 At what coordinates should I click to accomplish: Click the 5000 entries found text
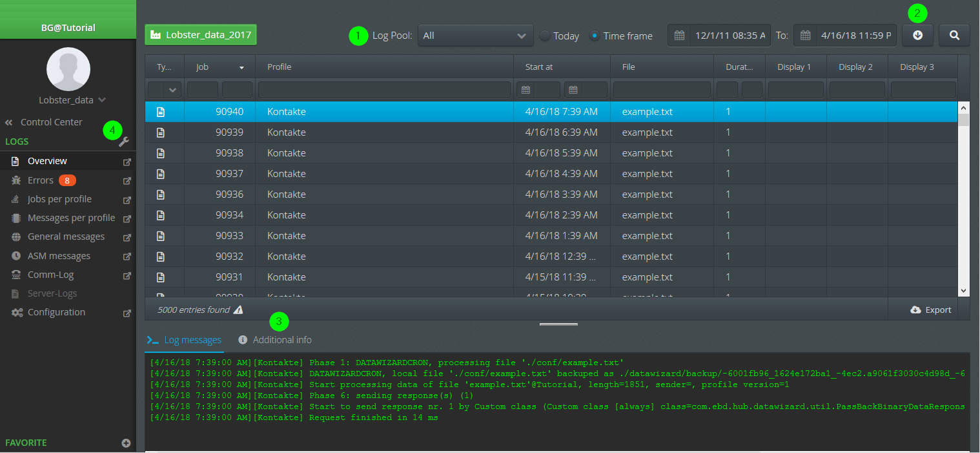194,310
